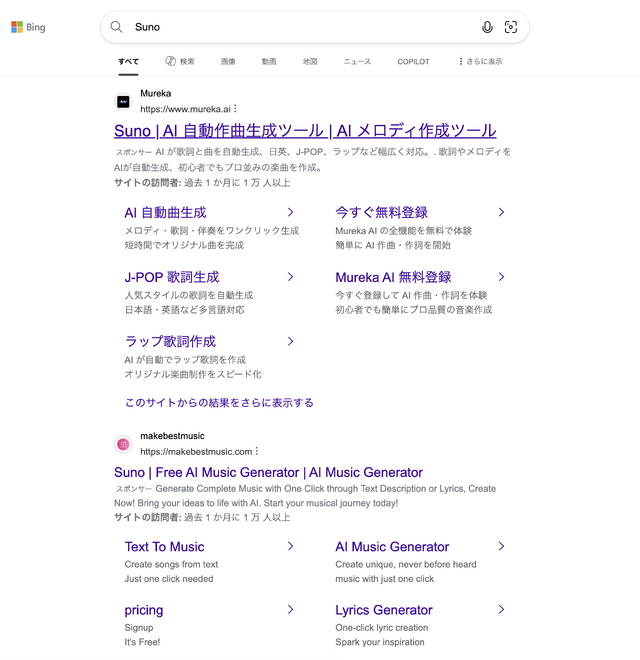Open the Mureka Suno AI 自動作曲生成ツール headline

pos(305,131)
